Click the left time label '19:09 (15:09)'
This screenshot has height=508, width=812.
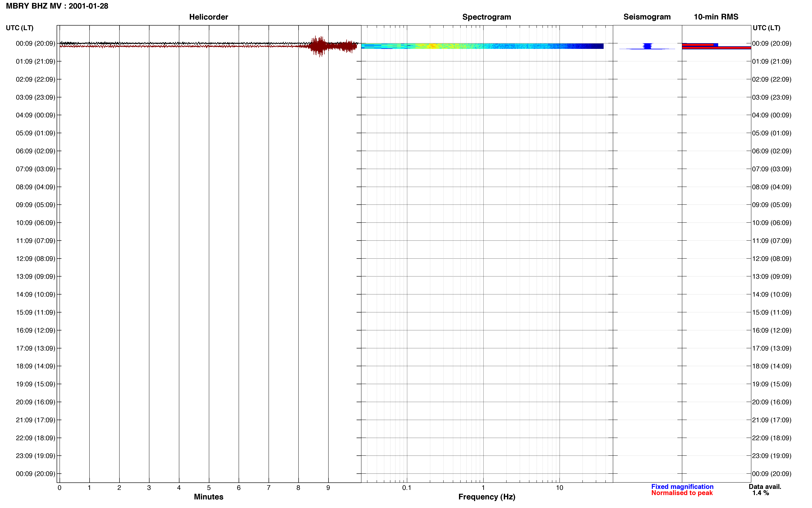[36, 384]
